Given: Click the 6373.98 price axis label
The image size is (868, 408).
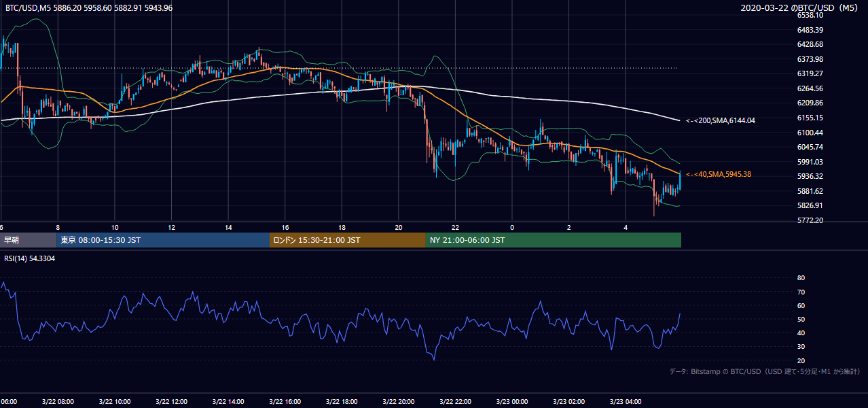Looking at the screenshot, I should click(810, 59).
